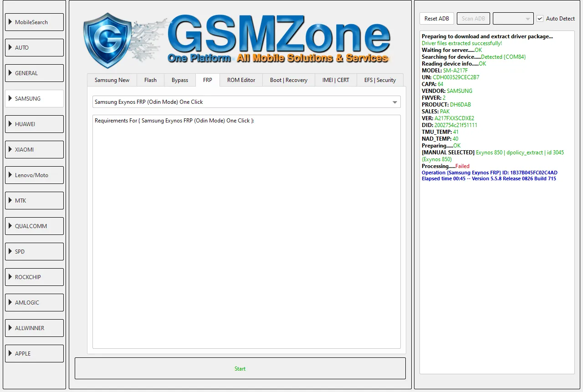The image size is (583, 392).
Task: Switch to Boot | Recovery tab
Action: 289,80
